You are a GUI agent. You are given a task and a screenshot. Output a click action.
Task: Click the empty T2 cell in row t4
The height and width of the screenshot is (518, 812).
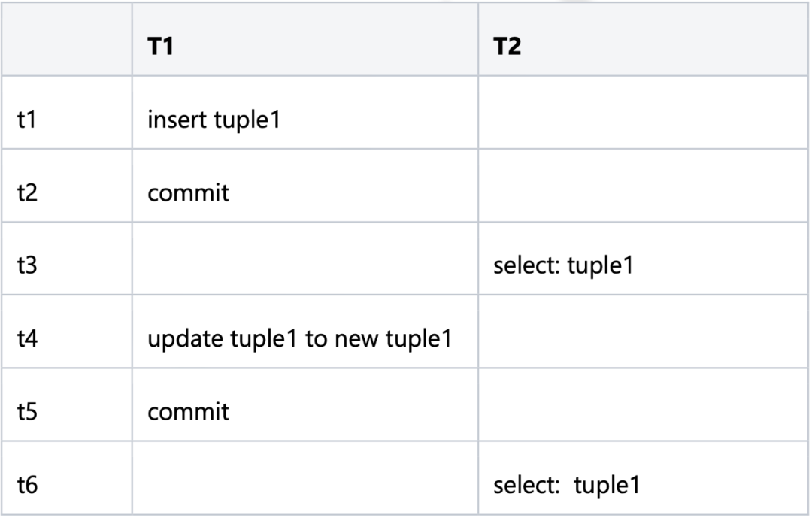tap(643, 338)
